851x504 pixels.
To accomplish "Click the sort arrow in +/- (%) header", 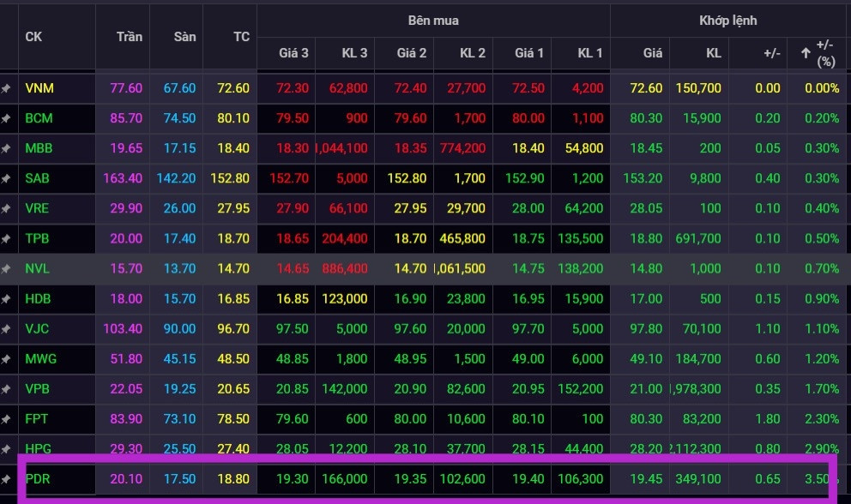I will tap(806, 53).
